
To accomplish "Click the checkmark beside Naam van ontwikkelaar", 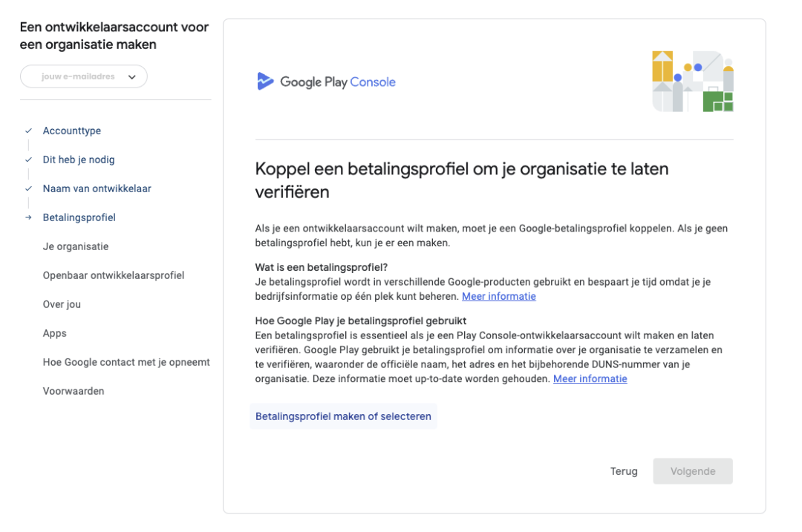I will 29,188.
